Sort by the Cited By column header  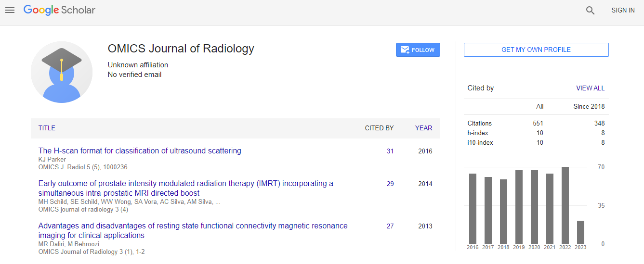tap(379, 128)
